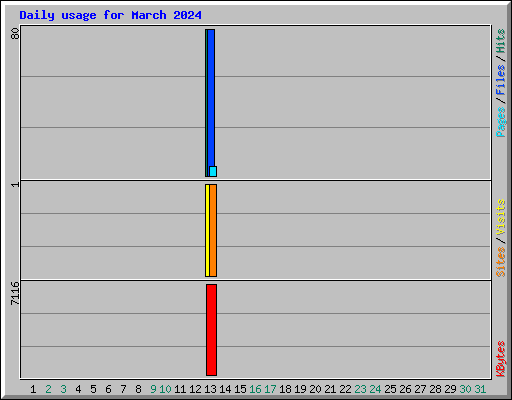Click the red KBytes bar for day 13
Image resolution: width=512 pixels, height=400 pixels.
click(211, 330)
